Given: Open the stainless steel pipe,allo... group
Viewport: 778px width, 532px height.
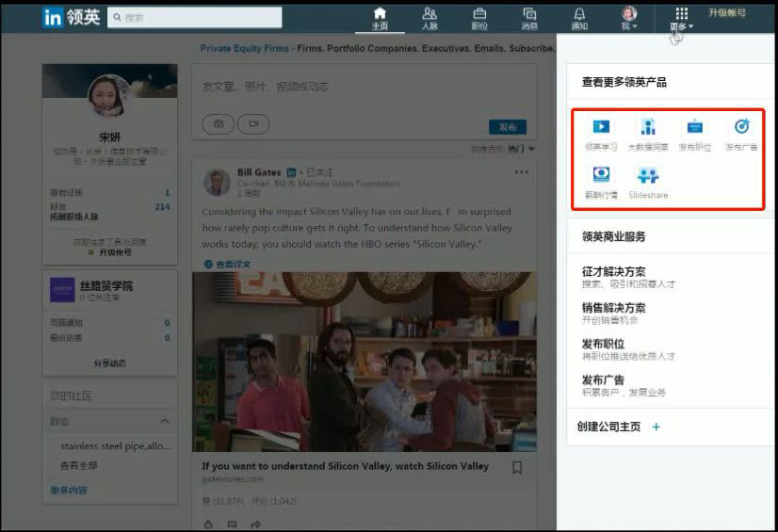Looking at the screenshot, I should (116, 446).
